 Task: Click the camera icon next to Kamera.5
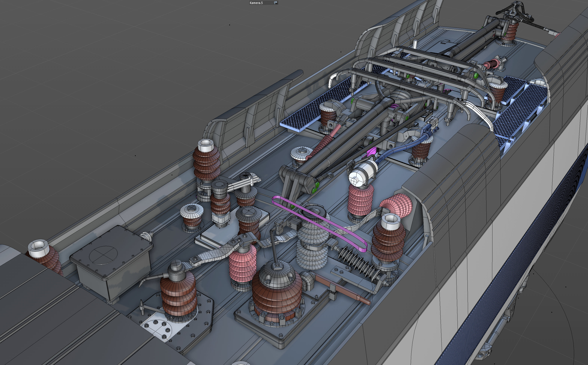tap(275, 3)
